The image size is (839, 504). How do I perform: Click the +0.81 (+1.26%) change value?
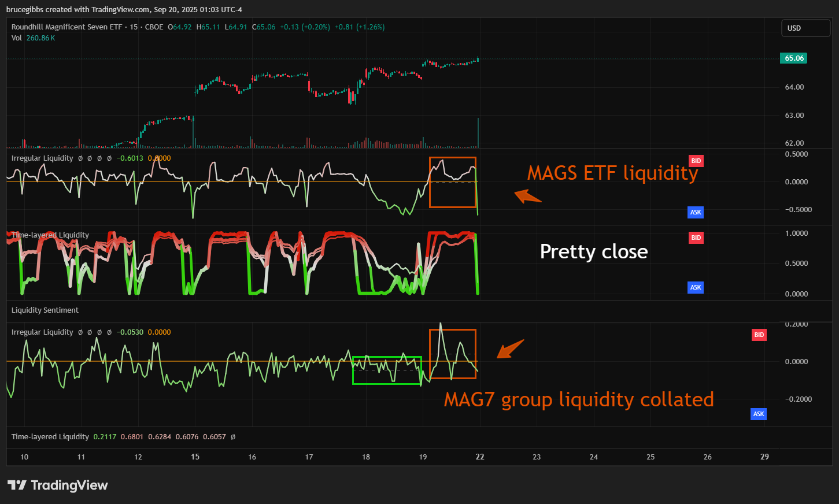(x=360, y=27)
